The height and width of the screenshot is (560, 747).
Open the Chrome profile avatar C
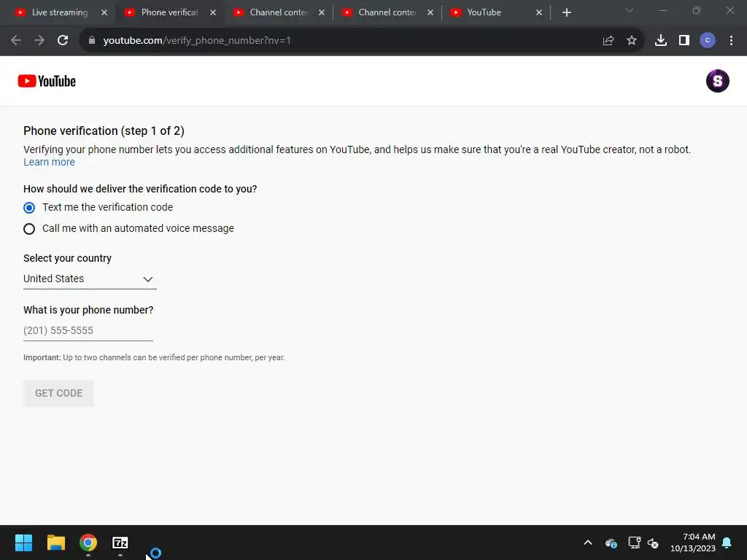708,41
